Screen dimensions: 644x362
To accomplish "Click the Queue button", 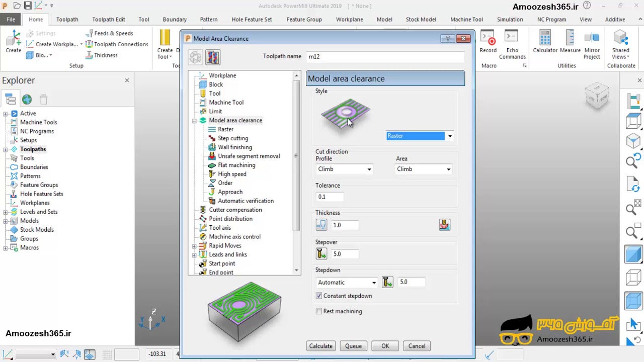I will 353,346.
